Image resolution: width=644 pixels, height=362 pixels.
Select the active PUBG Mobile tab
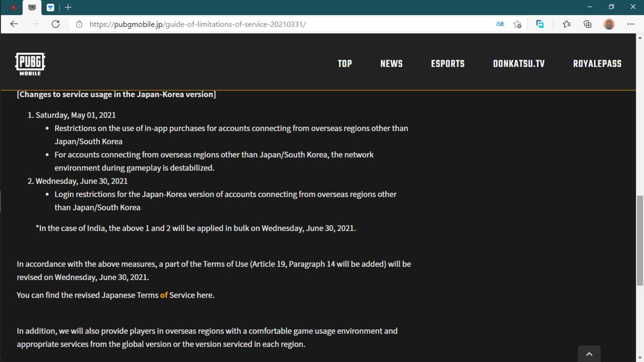click(32, 7)
